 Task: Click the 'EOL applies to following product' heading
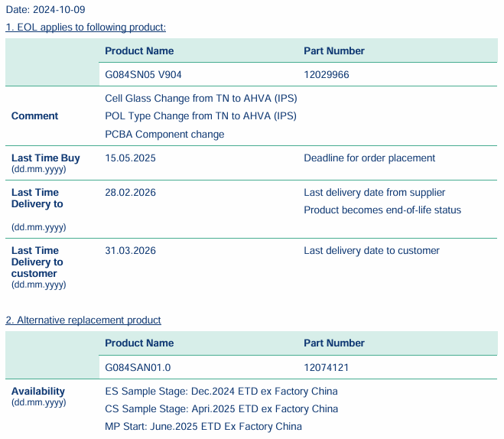click(86, 28)
